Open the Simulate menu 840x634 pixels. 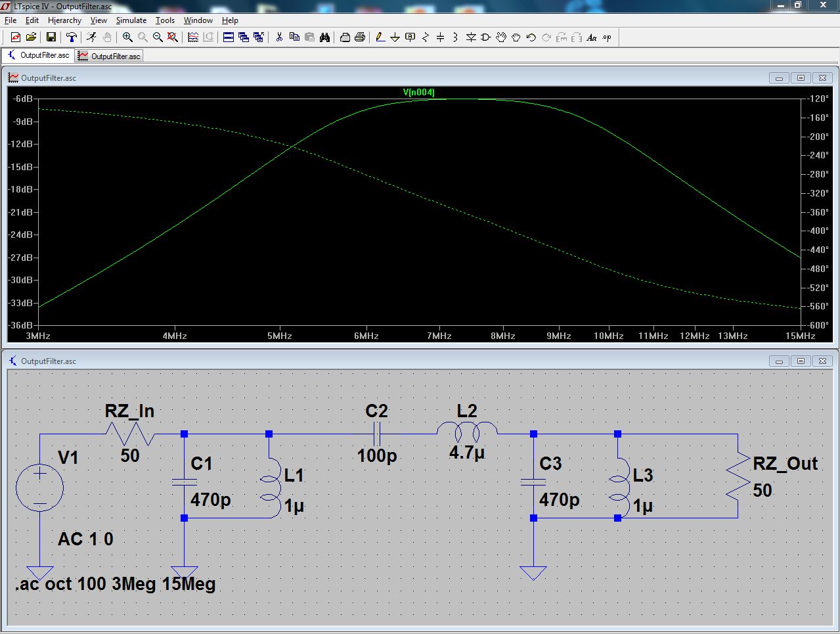point(131,20)
